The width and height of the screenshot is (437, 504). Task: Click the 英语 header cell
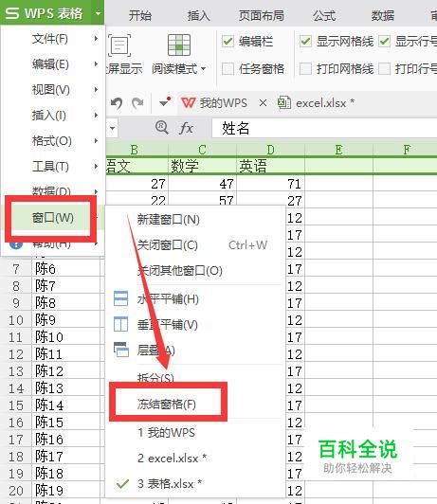[x=270, y=166]
